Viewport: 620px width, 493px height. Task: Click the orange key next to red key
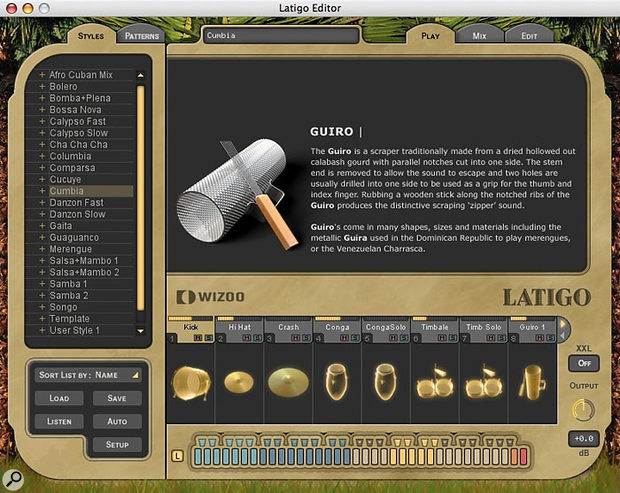[514, 456]
